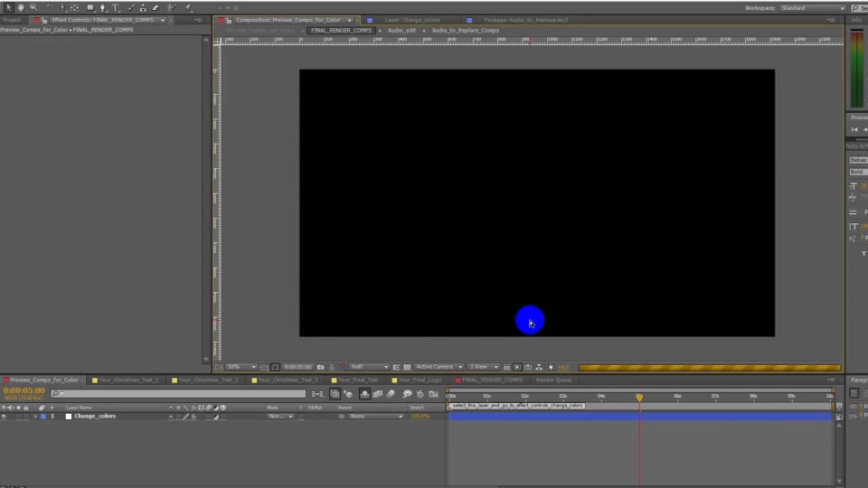Click Reset Exposure icon
868x488 pixels.
click(x=551, y=367)
